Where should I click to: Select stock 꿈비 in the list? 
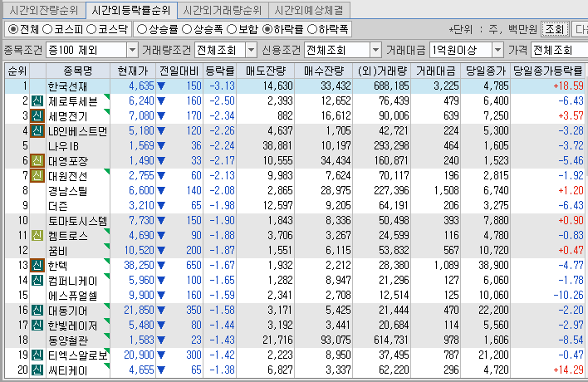(x=58, y=251)
